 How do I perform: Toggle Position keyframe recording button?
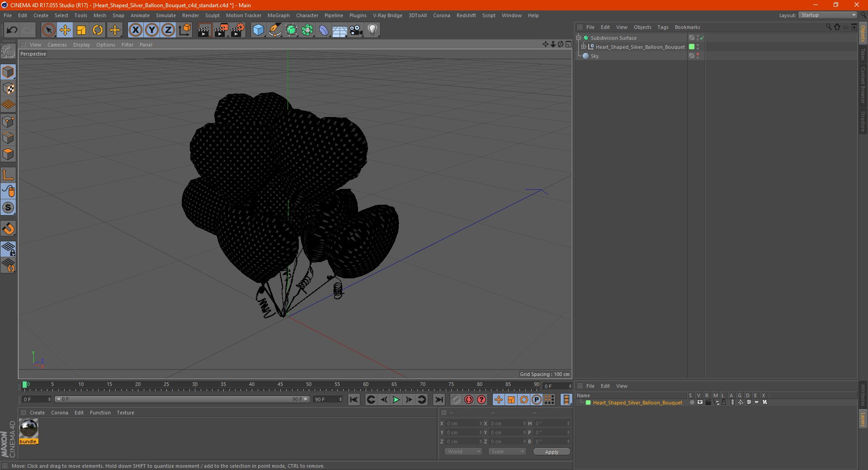[498, 399]
